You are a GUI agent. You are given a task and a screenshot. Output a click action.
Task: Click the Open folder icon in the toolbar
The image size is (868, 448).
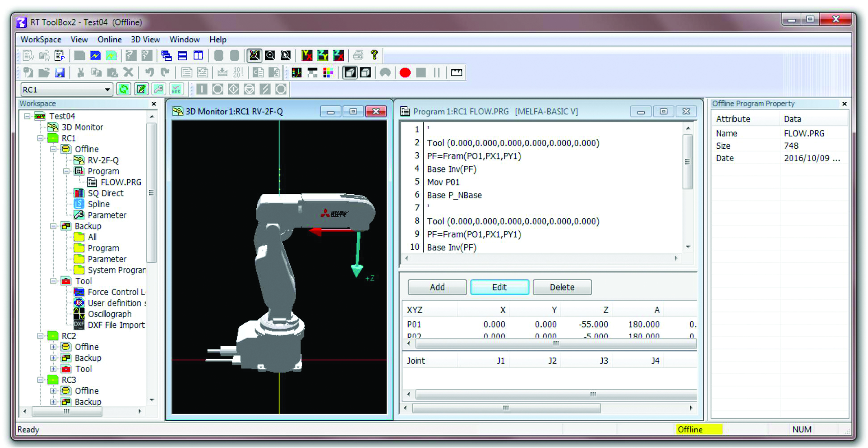pos(44,72)
